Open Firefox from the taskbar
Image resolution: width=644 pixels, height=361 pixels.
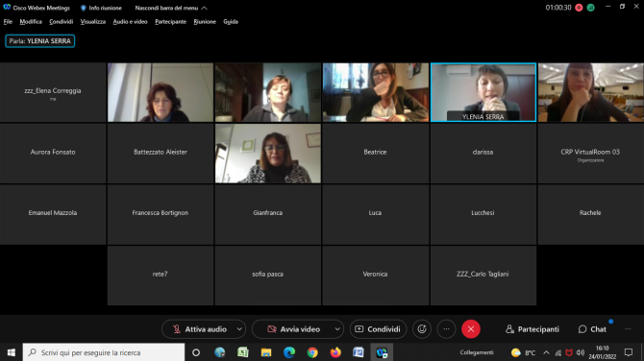[335, 352]
